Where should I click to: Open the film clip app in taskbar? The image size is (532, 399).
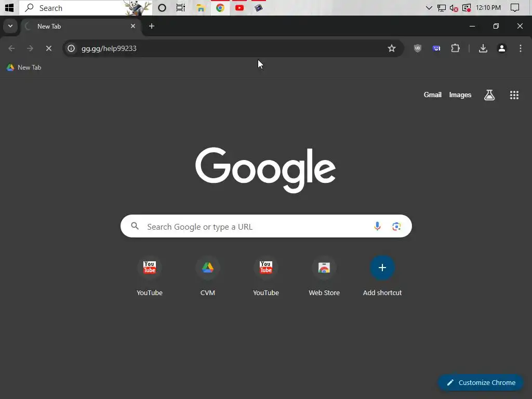point(259,7)
